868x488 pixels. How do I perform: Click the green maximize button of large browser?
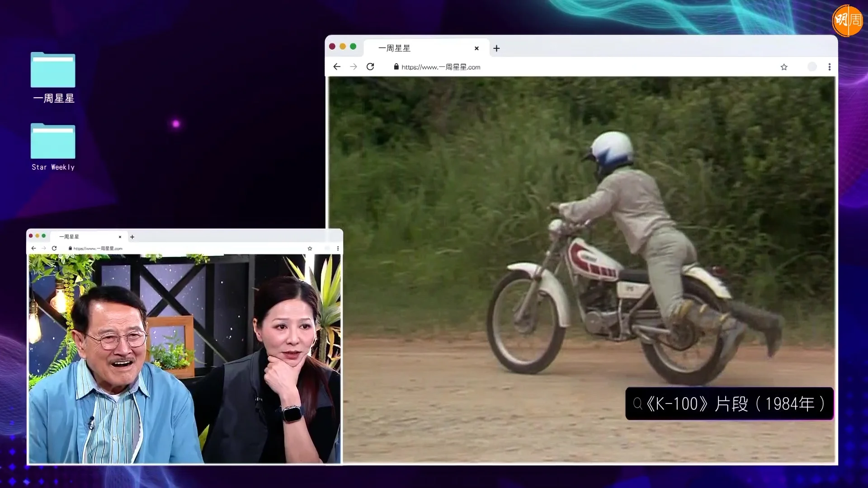click(x=353, y=47)
